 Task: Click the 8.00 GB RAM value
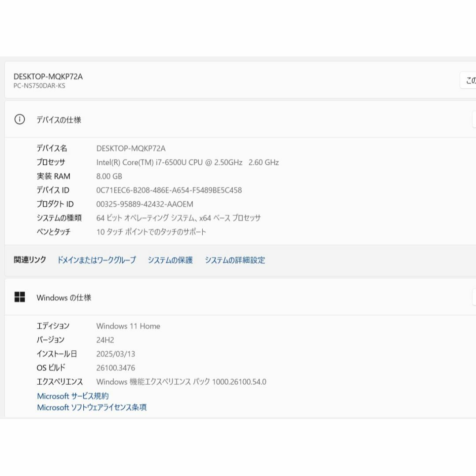coord(109,176)
